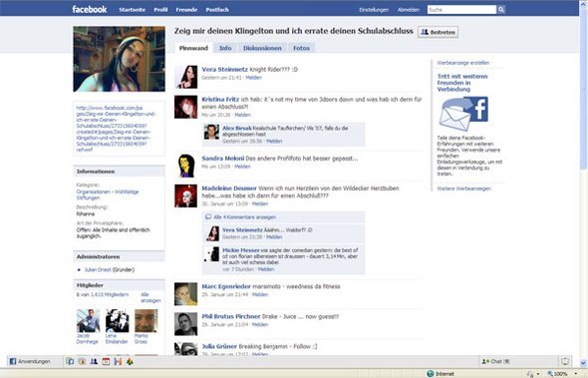
Task: Click the envelope Facebook invite graphic
Action: pyautogui.click(x=463, y=114)
